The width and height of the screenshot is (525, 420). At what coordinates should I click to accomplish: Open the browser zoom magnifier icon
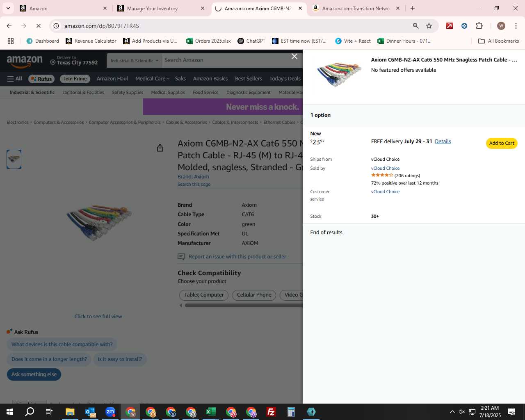(x=415, y=26)
